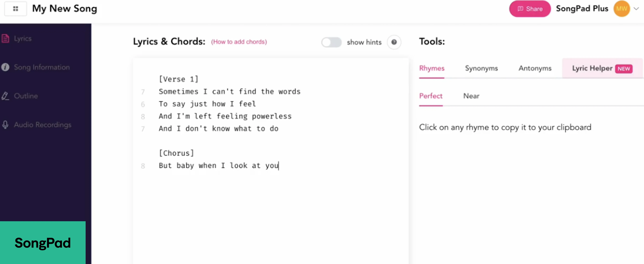Click the MW user avatar
This screenshot has height=264, width=644.
coord(621,9)
